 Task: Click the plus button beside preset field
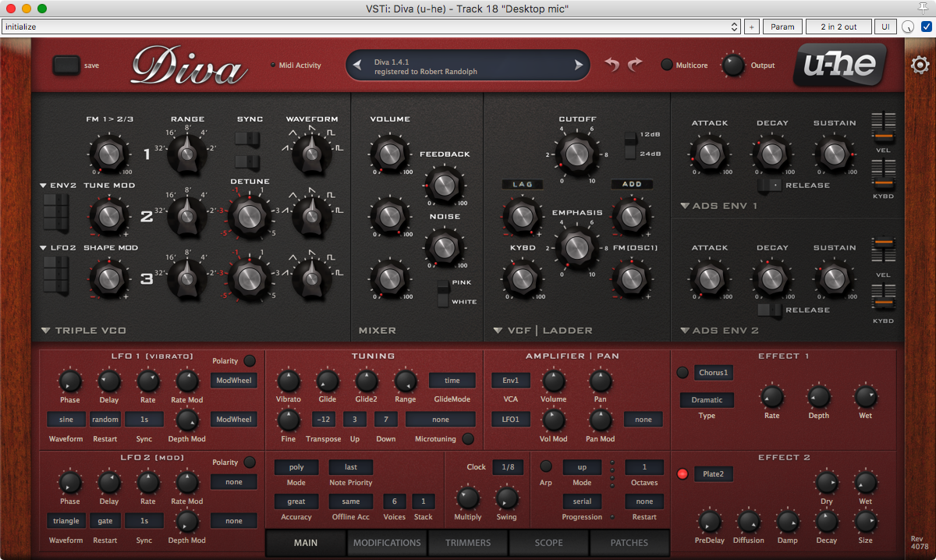click(751, 27)
